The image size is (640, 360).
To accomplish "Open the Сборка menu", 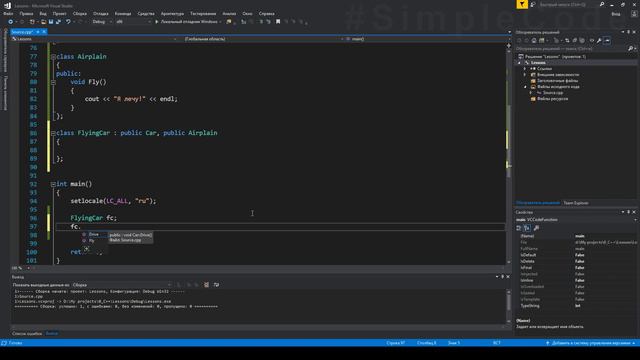I will [x=80, y=13].
